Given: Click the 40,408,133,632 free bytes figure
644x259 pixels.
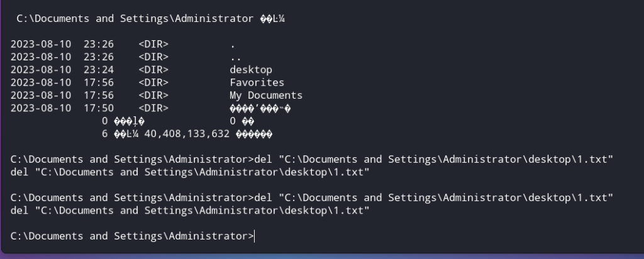Looking at the screenshot, I should (187, 134).
